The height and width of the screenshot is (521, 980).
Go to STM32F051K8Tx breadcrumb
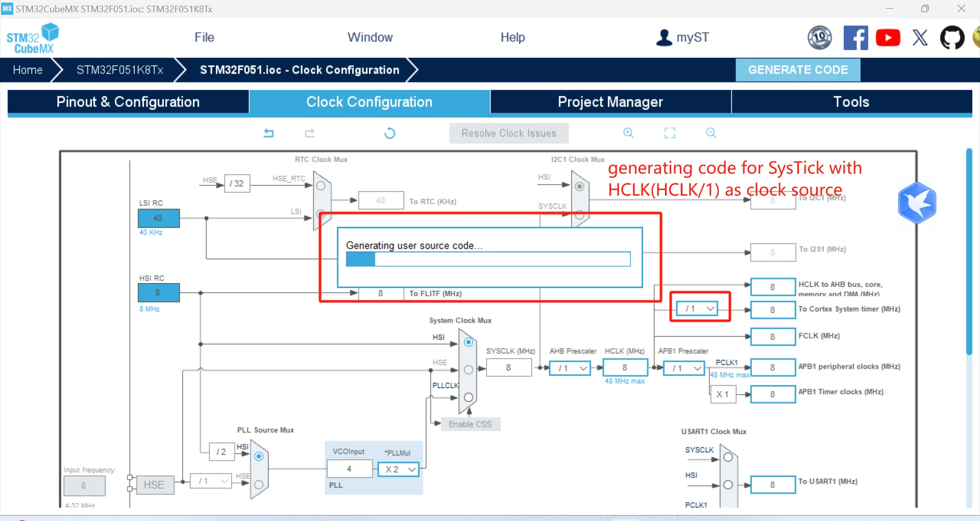[120, 70]
